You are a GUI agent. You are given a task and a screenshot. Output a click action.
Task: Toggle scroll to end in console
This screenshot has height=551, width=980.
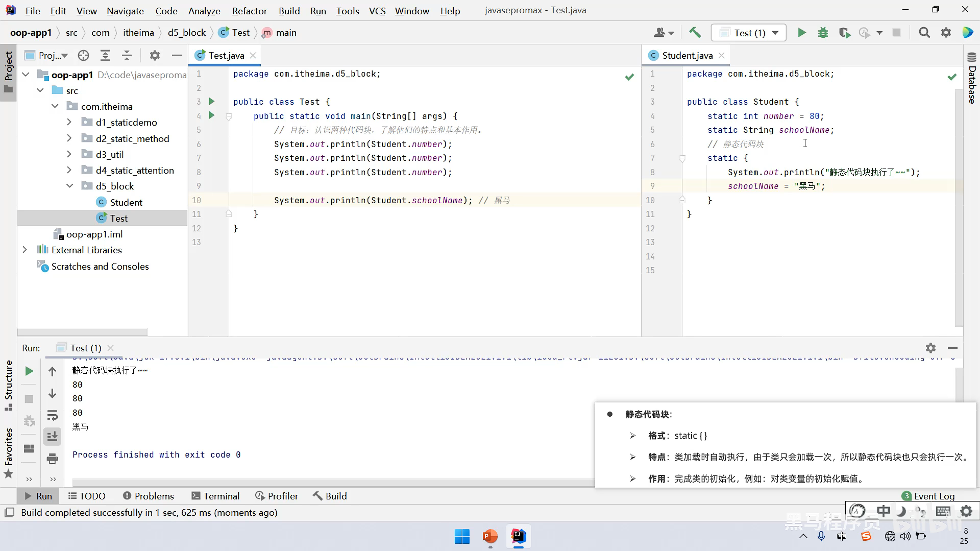52,437
